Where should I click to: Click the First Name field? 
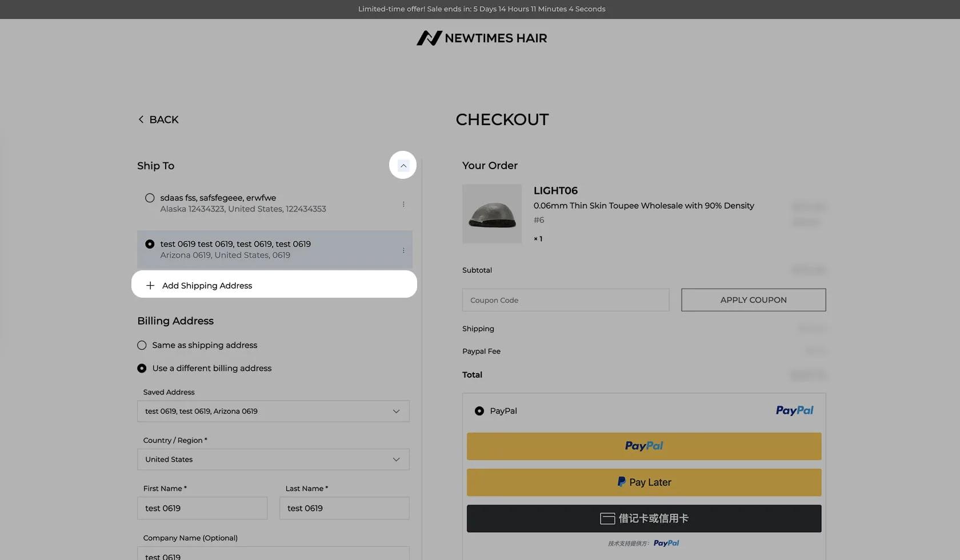click(202, 508)
